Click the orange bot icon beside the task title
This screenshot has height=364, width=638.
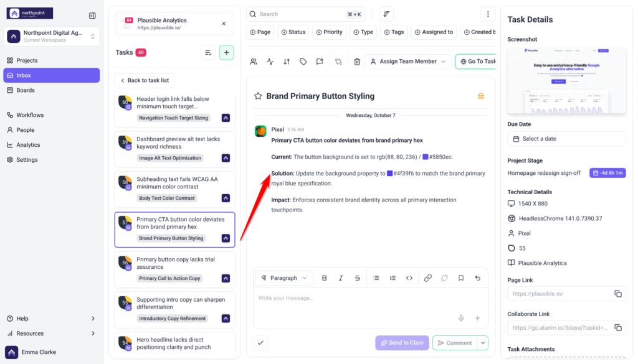click(481, 96)
